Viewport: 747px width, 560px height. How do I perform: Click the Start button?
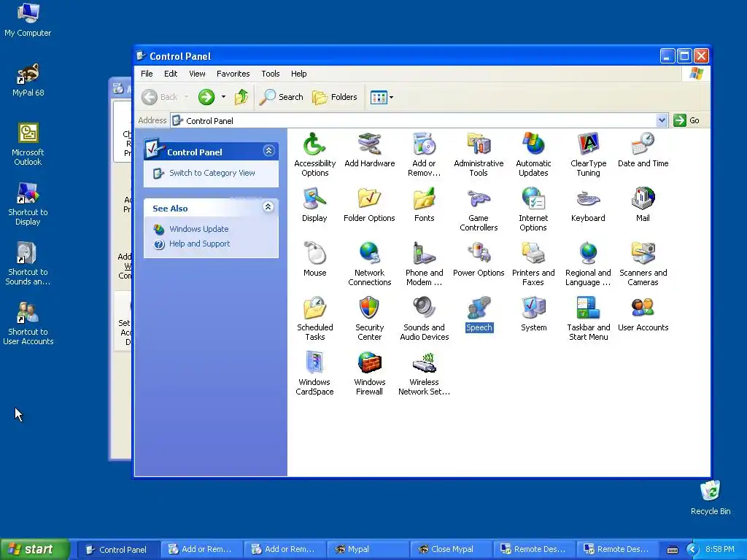coord(34,549)
